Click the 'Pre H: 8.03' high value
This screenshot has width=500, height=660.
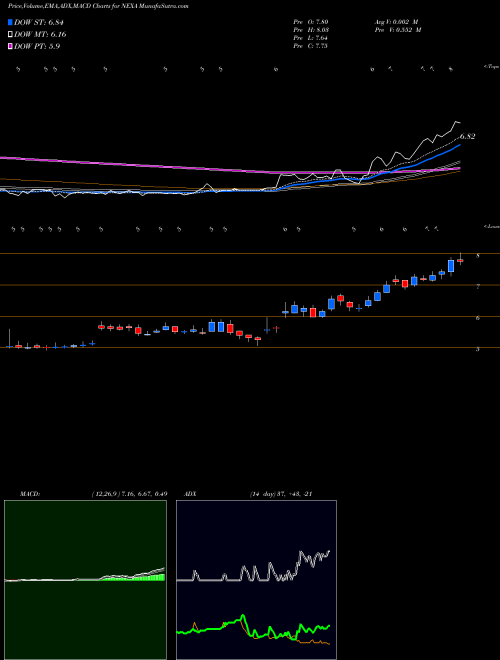point(311,30)
